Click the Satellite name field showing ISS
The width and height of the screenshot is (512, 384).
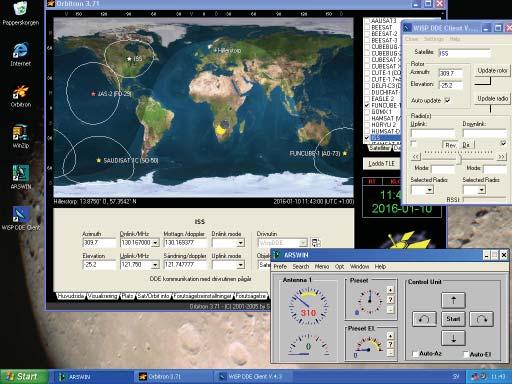tap(464, 53)
